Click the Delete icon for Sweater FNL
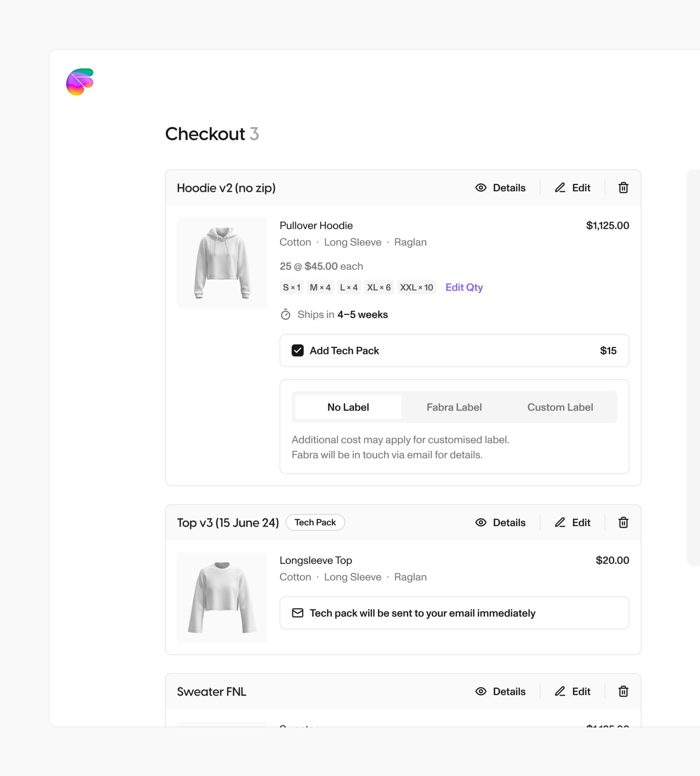The width and height of the screenshot is (700, 776). tap(622, 691)
